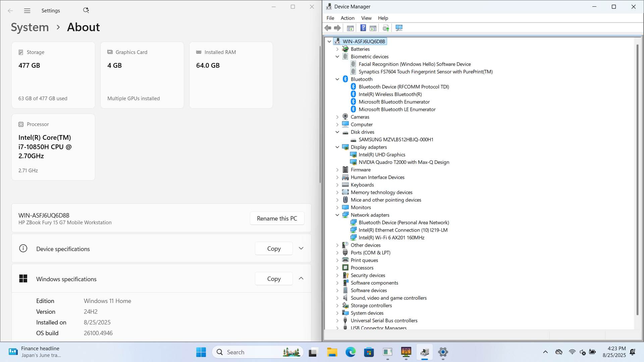This screenshot has width=644, height=362.
Task: Click the Device Manager vertical scrollbar
Action: [638, 179]
